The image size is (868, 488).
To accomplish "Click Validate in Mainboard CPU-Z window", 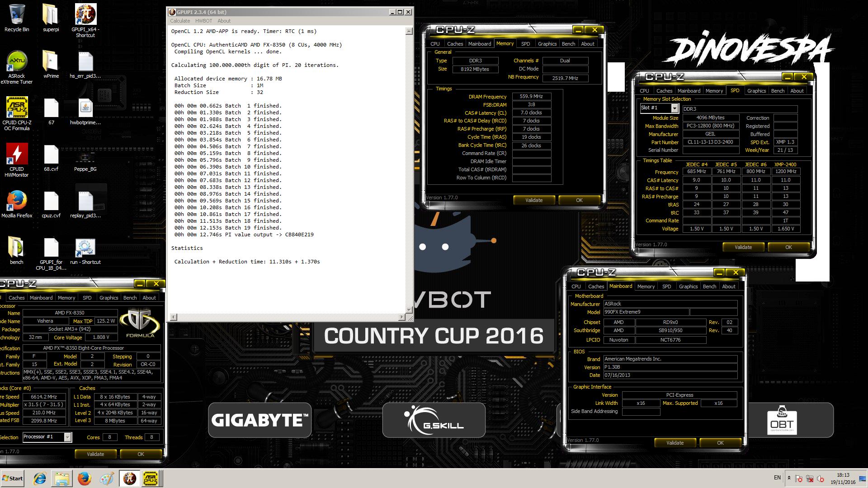I will [x=675, y=443].
